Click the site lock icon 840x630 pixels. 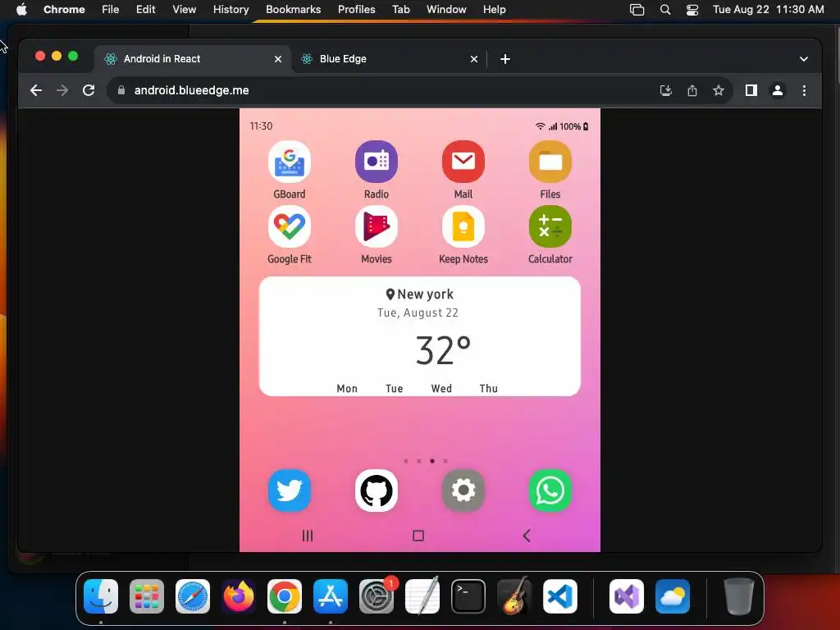coord(121,90)
